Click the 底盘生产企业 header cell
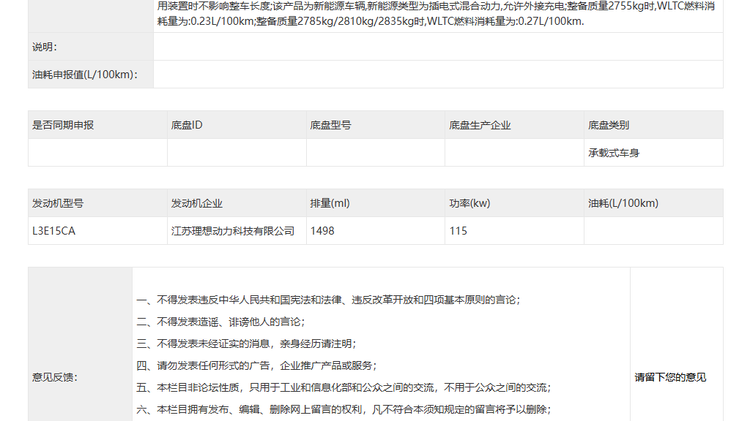The height and width of the screenshot is (421, 750). point(480,125)
